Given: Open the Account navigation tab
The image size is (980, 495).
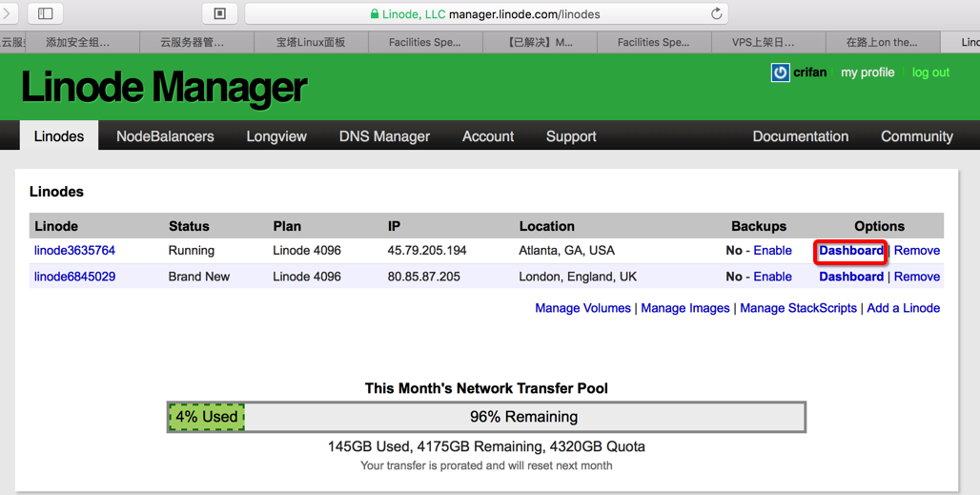Looking at the screenshot, I should (488, 136).
